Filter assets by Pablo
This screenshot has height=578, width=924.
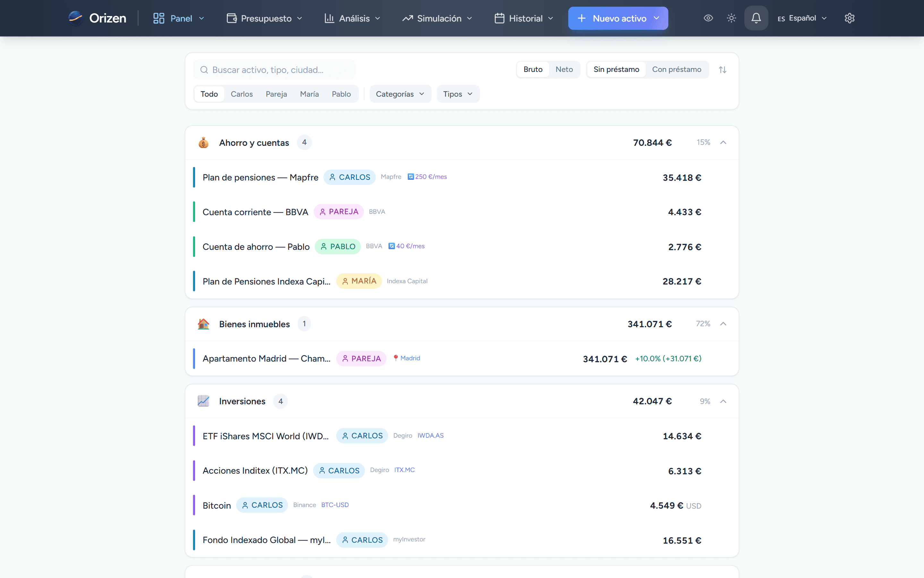(341, 94)
